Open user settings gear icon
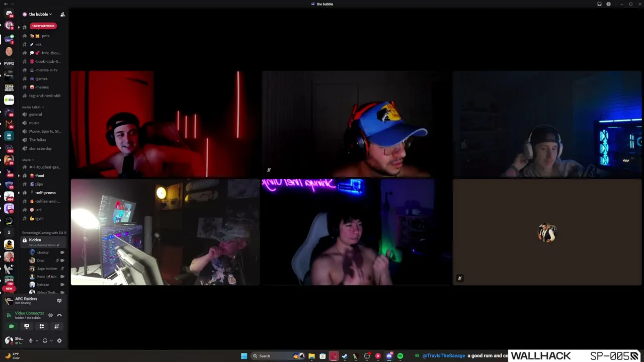The width and height of the screenshot is (644, 362). click(59, 340)
